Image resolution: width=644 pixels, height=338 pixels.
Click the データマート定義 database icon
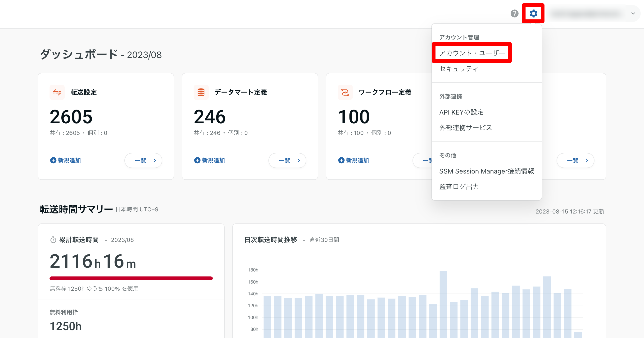coord(201,93)
